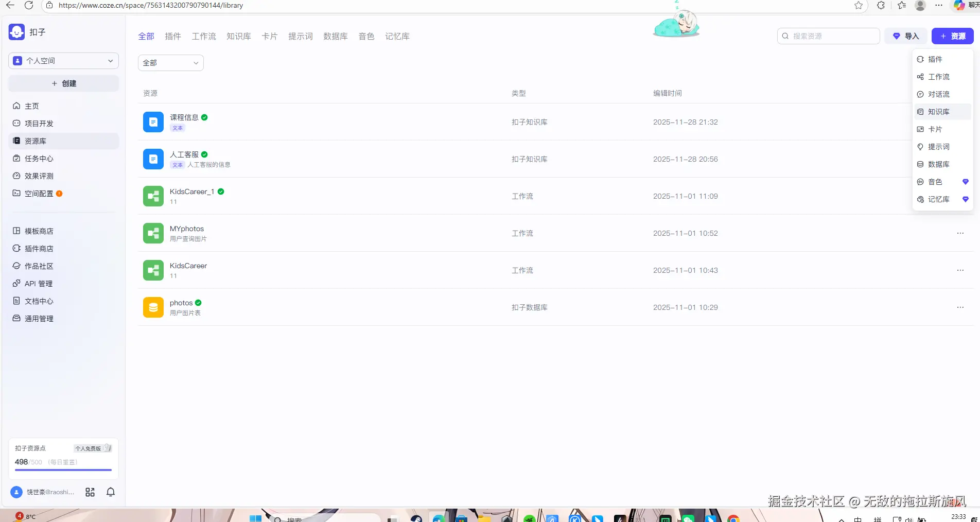Open 文档中心 in the sidebar
Image resolution: width=980 pixels, height=522 pixels.
tap(63, 301)
